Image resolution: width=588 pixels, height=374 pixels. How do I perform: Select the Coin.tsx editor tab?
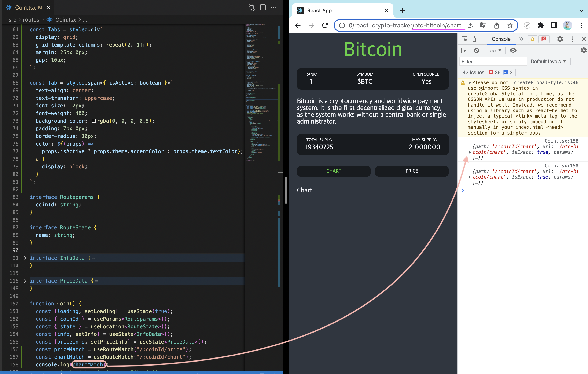pos(25,8)
